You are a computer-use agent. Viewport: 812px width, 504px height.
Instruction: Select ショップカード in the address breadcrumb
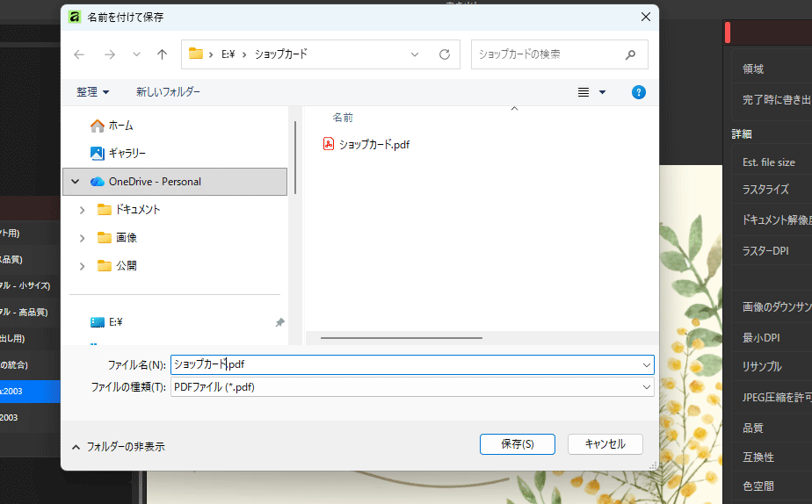tap(280, 54)
